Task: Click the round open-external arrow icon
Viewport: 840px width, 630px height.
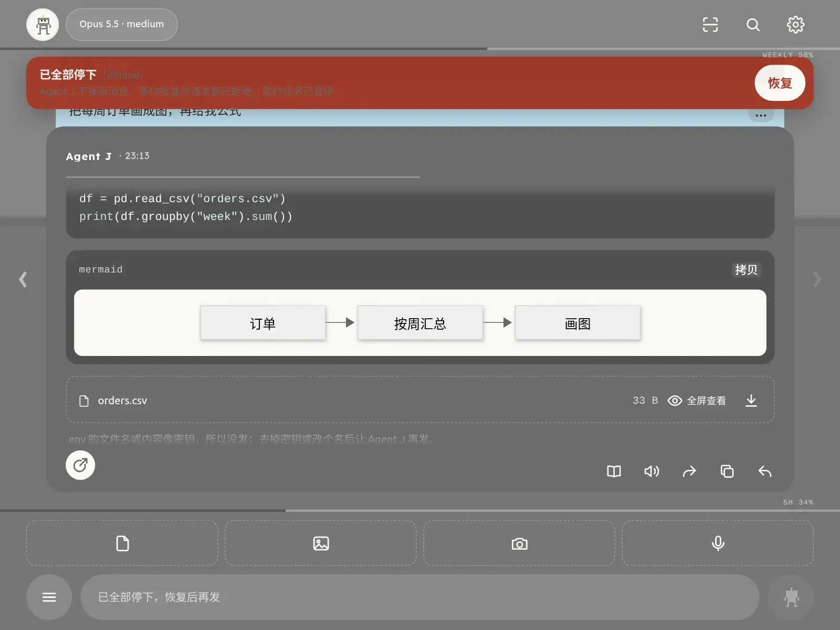Action: tap(80, 465)
